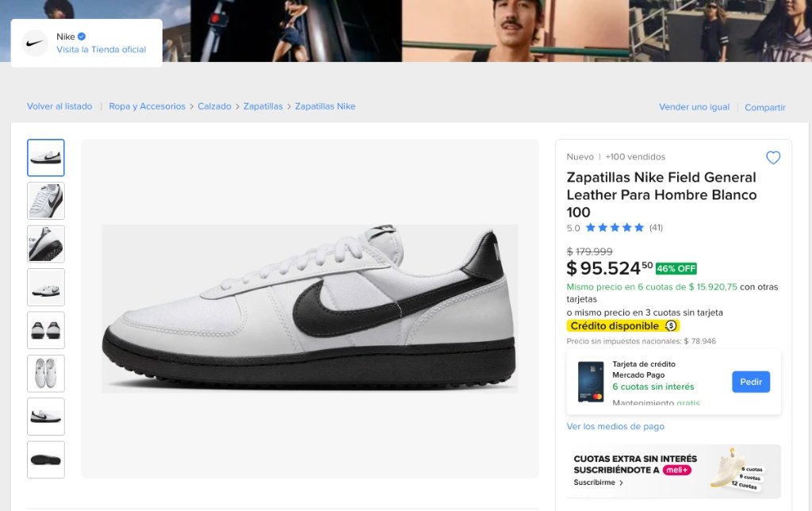The image size is (812, 511).
Task: Select eighth thumbnail black outsole view
Action: [45, 459]
